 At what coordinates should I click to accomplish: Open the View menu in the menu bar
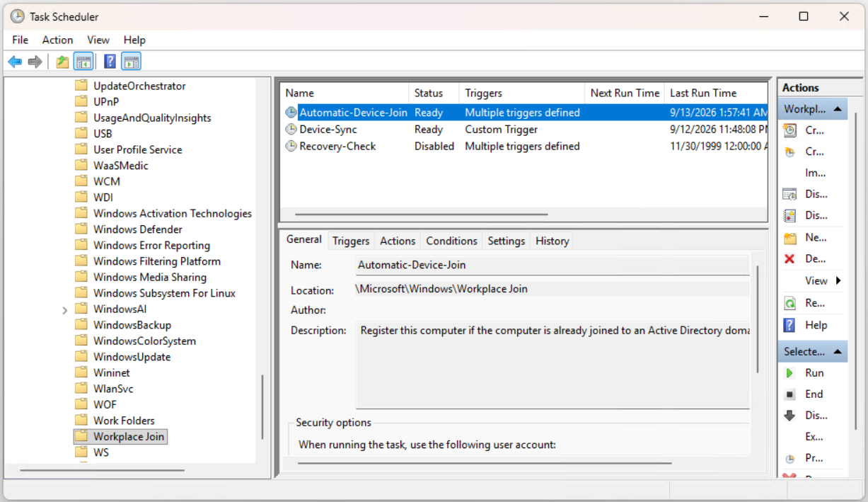coord(98,40)
